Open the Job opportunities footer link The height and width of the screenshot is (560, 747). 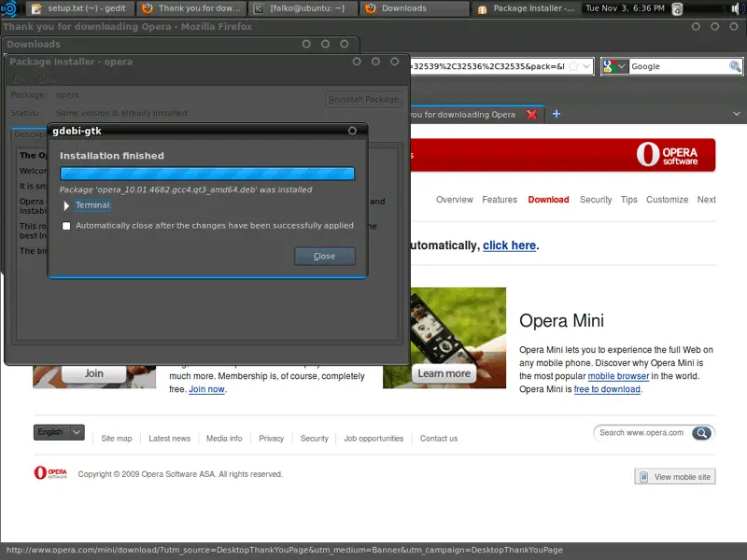point(373,439)
